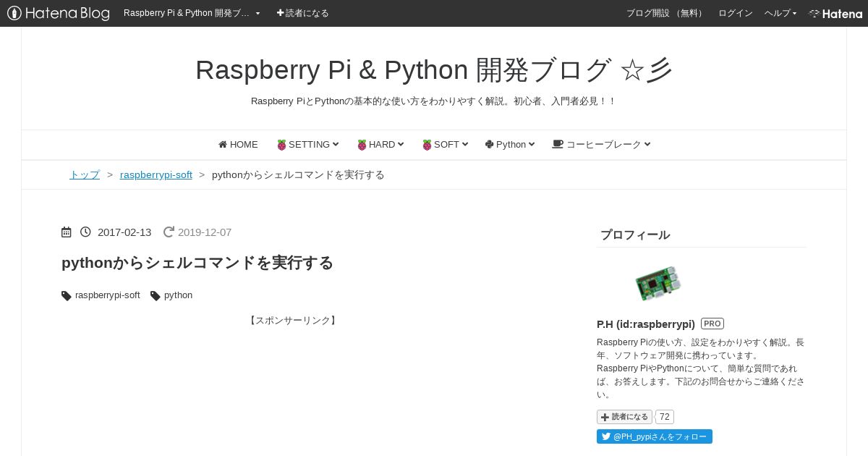
Task: Click the 2019-12-07 updated date
Action: pos(205,232)
